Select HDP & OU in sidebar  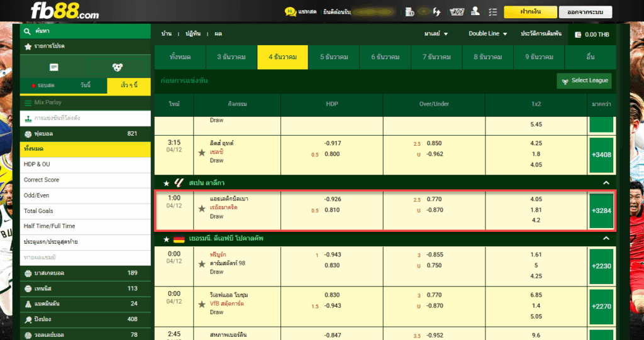85,164
